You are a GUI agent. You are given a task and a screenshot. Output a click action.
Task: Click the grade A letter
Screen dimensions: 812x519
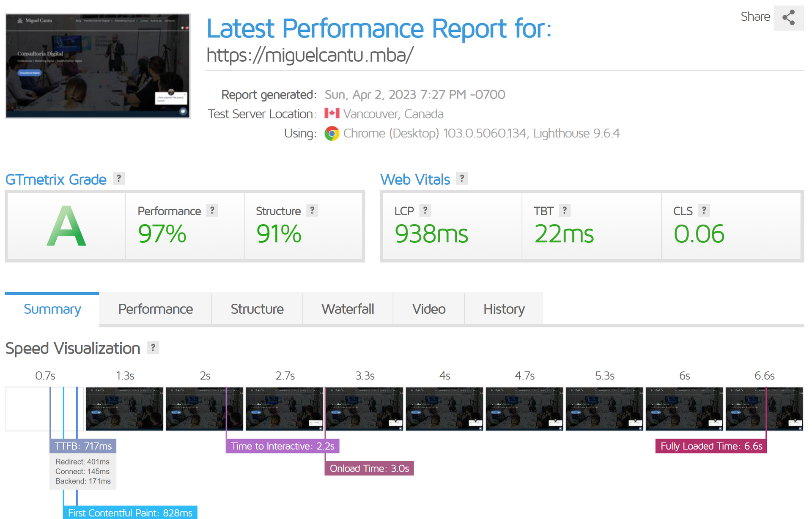(66, 226)
